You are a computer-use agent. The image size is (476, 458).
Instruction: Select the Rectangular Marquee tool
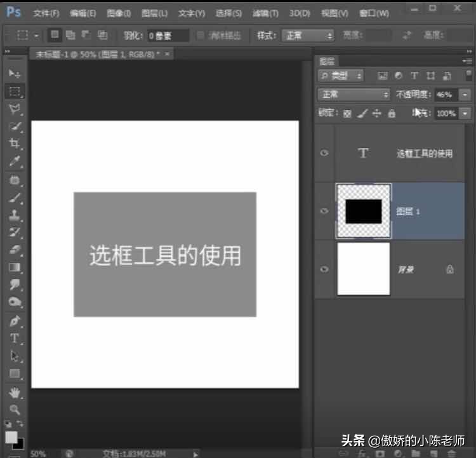pyautogui.click(x=14, y=91)
